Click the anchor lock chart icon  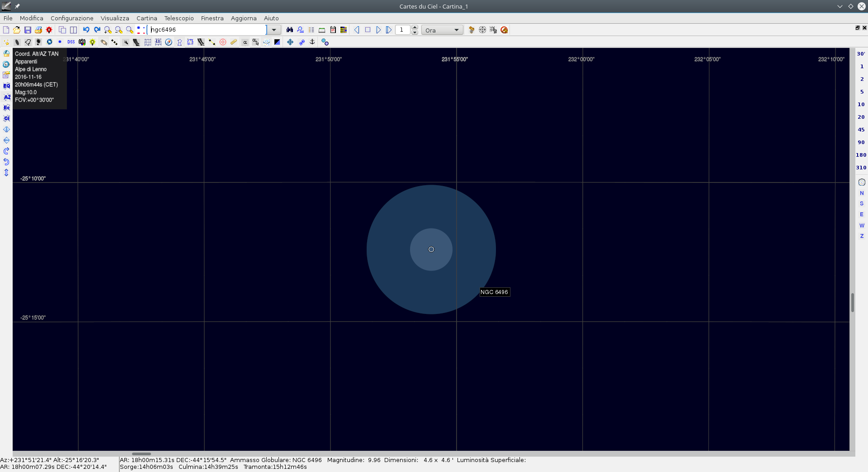[x=312, y=42]
